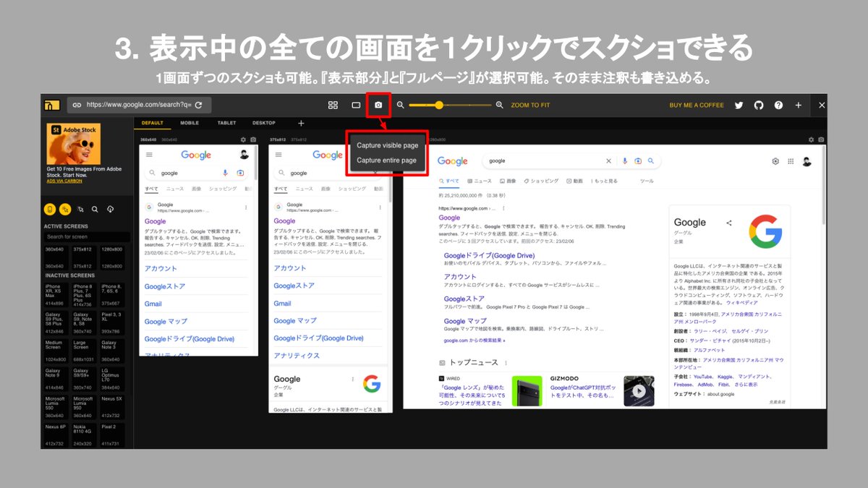Click the Google Lens icon in the 360x640 page

(239, 173)
